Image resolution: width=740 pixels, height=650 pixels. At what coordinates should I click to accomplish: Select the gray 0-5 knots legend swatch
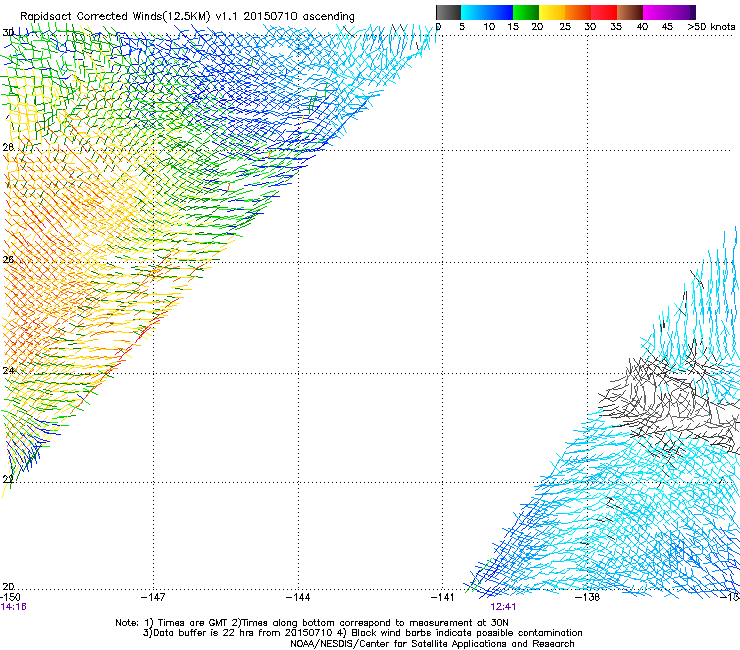coord(448,12)
